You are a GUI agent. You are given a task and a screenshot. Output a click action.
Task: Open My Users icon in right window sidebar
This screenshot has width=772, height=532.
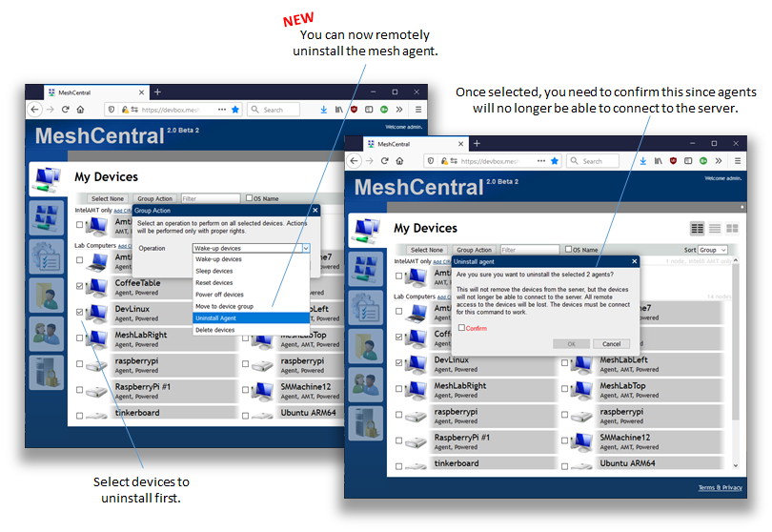coord(365,385)
